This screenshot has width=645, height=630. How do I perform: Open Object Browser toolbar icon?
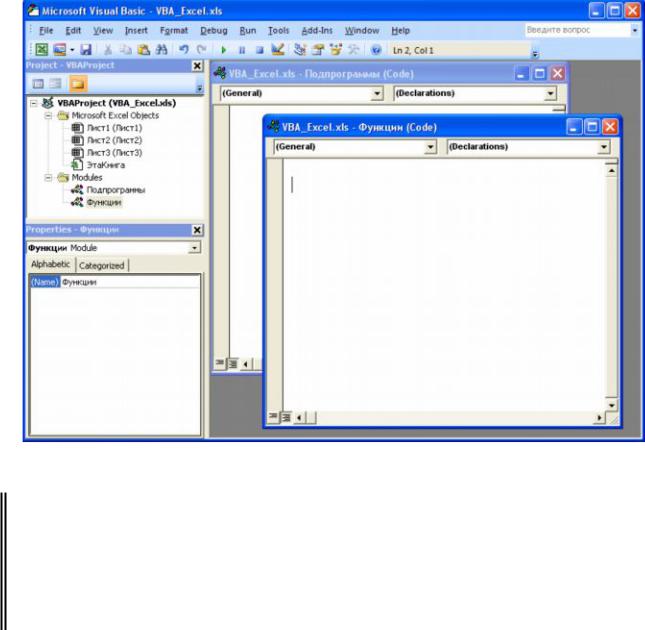point(336,50)
